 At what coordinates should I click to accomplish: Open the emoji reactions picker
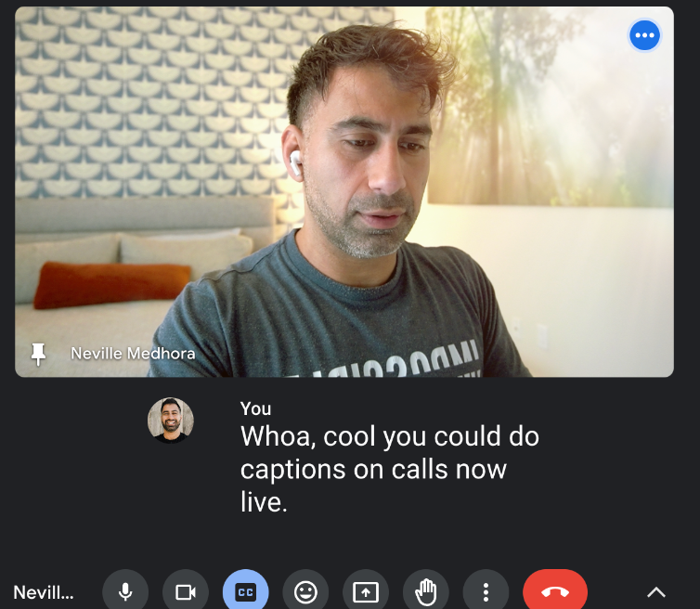(305, 592)
